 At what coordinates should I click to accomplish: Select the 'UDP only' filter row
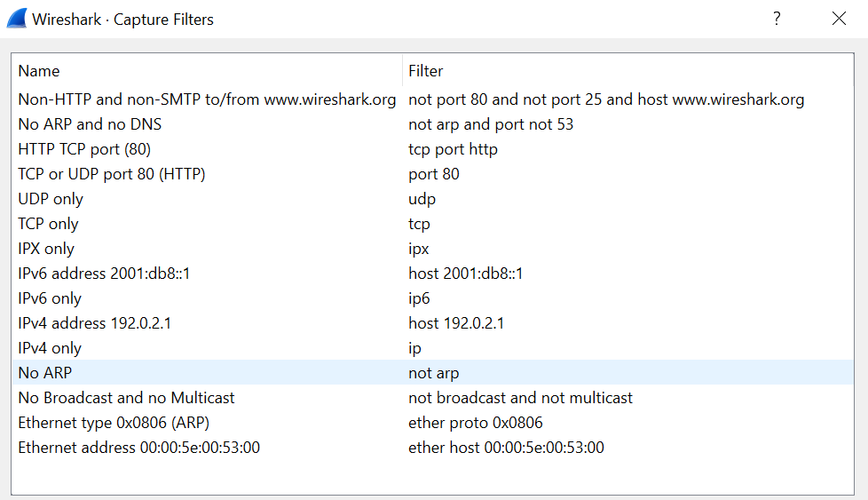click(51, 199)
